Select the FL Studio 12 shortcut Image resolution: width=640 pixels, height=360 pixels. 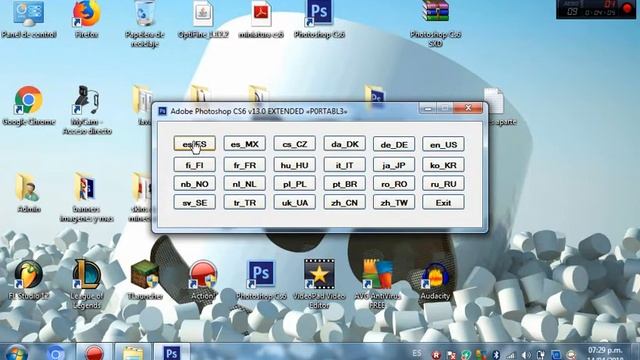click(28, 280)
